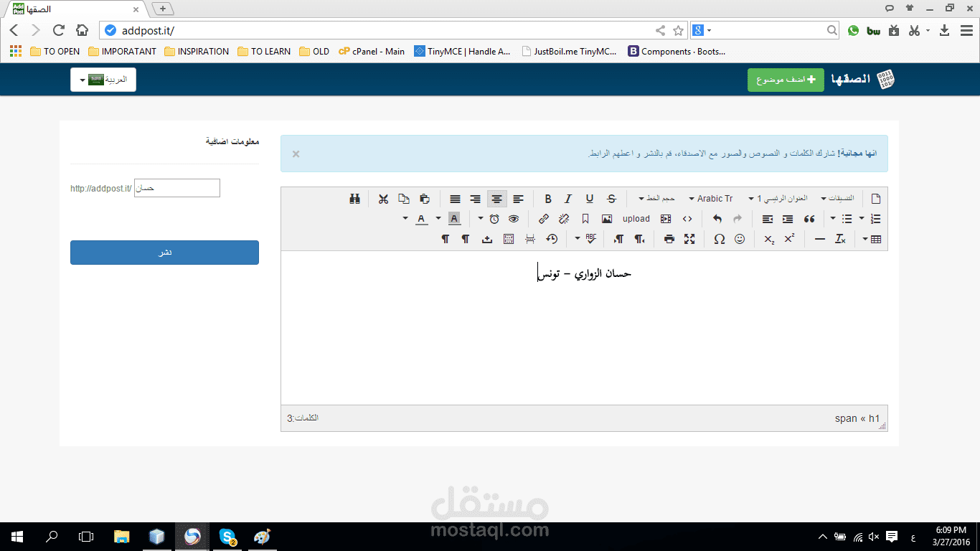Toggle bold formatting

[548, 199]
